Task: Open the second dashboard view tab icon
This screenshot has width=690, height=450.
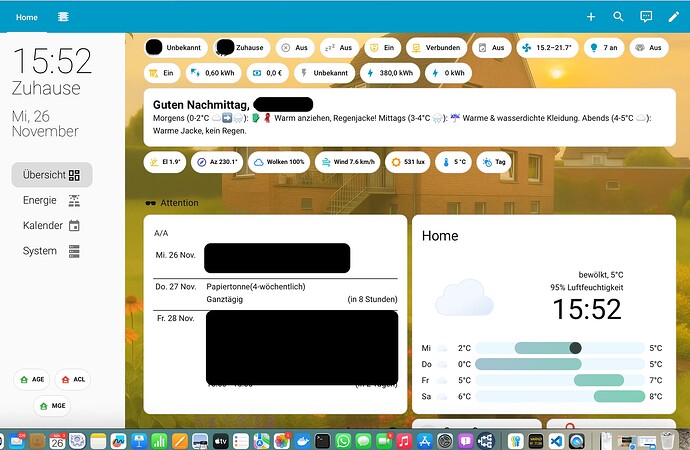Action: 63,17
